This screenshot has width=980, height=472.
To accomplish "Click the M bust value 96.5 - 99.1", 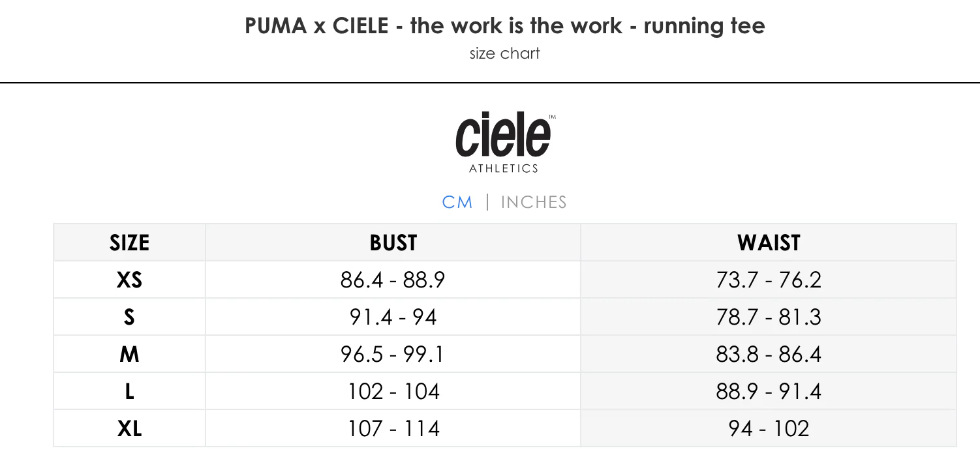I will (x=393, y=354).
